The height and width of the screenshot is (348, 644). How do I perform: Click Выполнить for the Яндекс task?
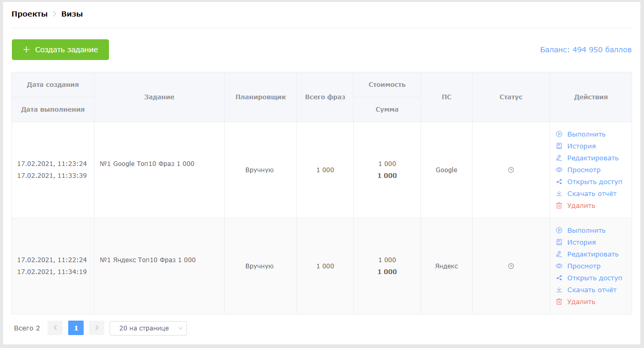point(586,230)
